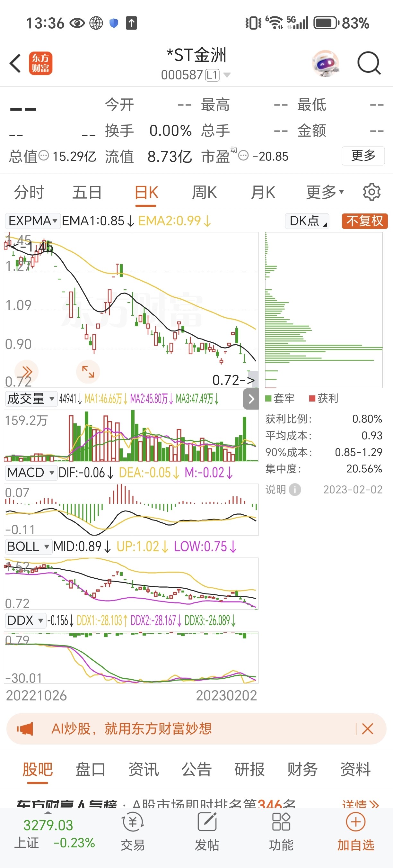Tap 集中度 value 20.56%
The width and height of the screenshot is (393, 868).
pos(364,468)
